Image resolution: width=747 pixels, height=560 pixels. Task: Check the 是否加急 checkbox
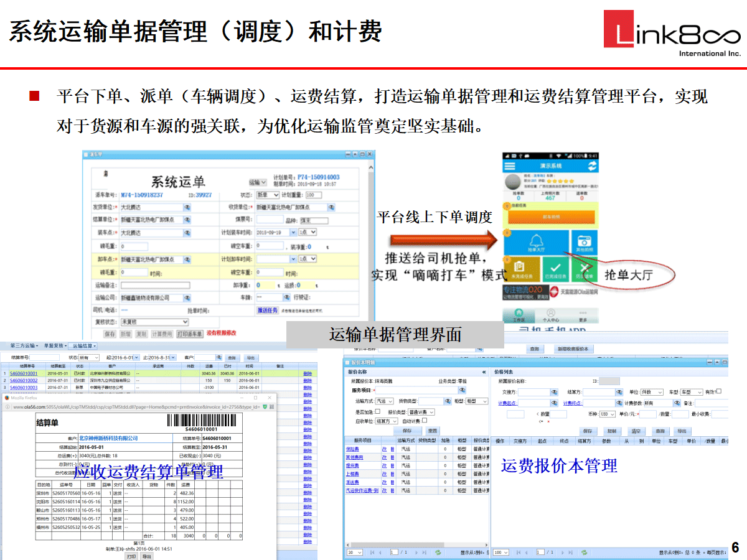tap(378, 412)
